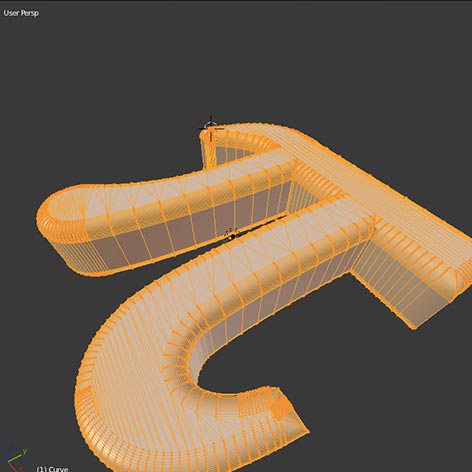The image size is (472, 472).
Task: Click the "User Persp" view label
Action: tap(21, 13)
